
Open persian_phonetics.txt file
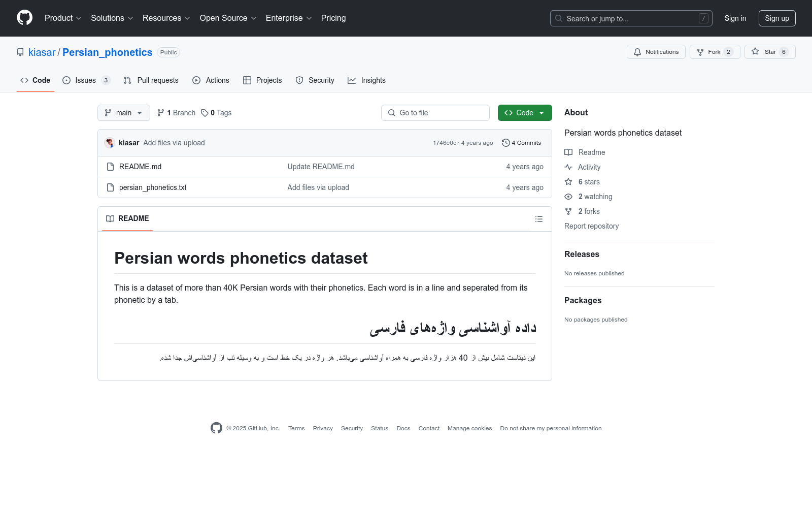pyautogui.click(x=153, y=187)
